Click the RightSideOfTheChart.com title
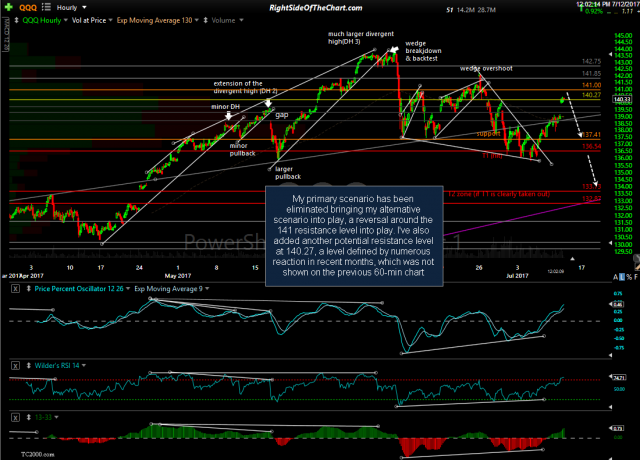 click(x=316, y=7)
